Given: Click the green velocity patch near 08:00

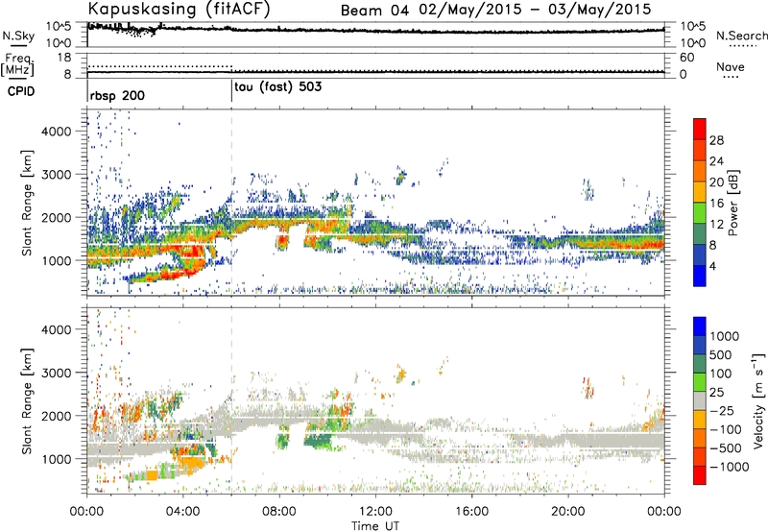Looking at the screenshot, I should (282, 438).
